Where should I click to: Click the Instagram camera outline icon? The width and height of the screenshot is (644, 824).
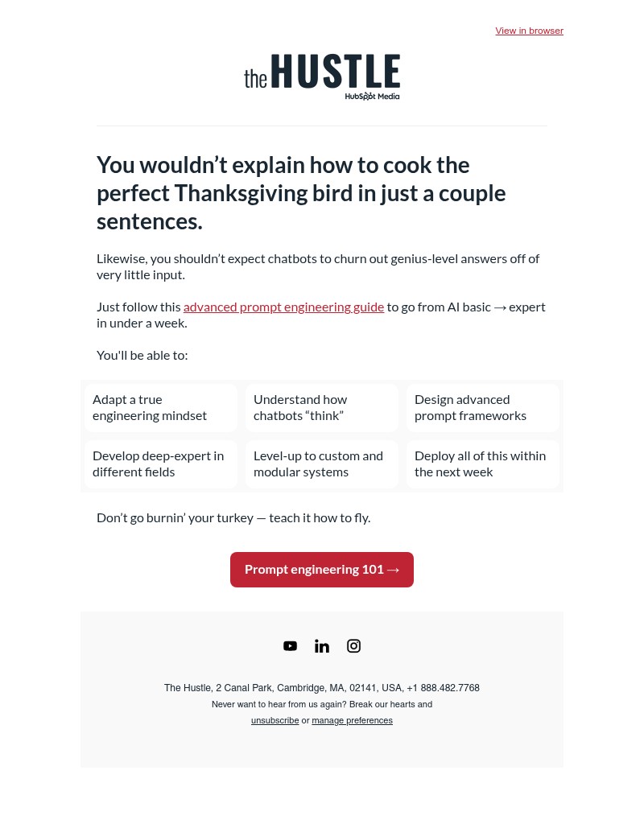tap(353, 645)
